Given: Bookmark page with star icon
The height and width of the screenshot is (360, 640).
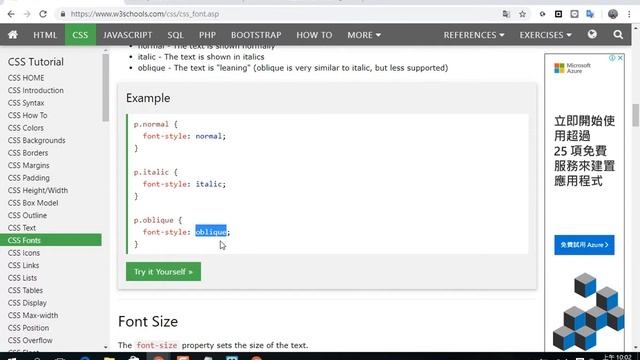Looking at the screenshot, I should (x=522, y=14).
